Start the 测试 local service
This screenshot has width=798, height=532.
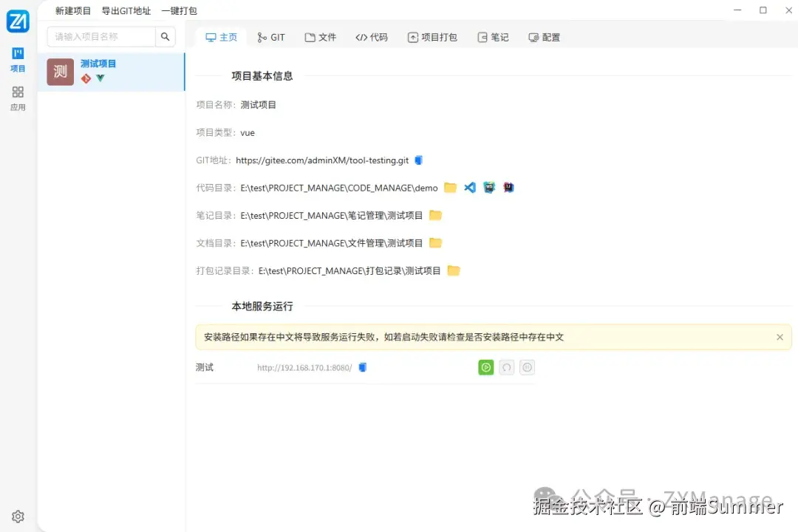[485, 366]
